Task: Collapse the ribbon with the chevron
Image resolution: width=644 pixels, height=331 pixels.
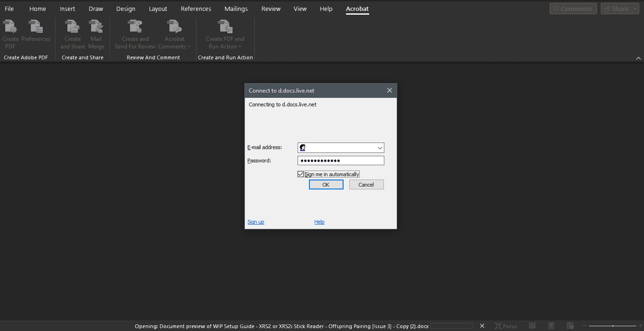Action: pos(638,58)
